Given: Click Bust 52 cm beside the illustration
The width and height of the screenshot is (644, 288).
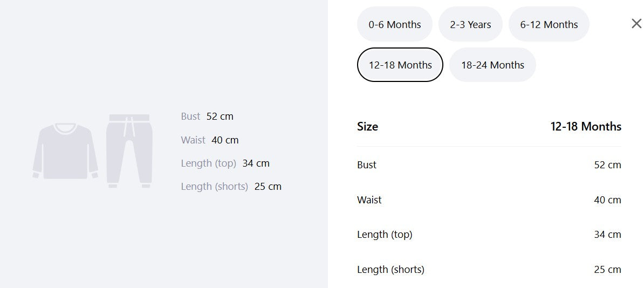Looking at the screenshot, I should click(207, 116).
